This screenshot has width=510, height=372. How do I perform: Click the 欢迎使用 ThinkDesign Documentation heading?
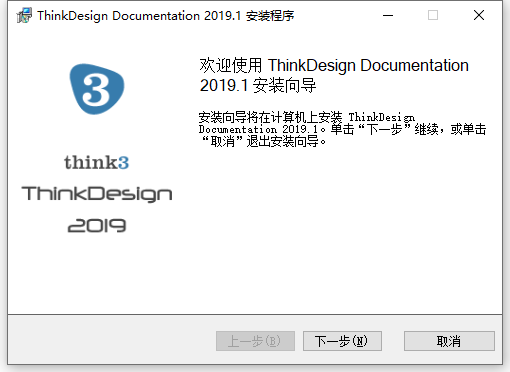[334, 75]
